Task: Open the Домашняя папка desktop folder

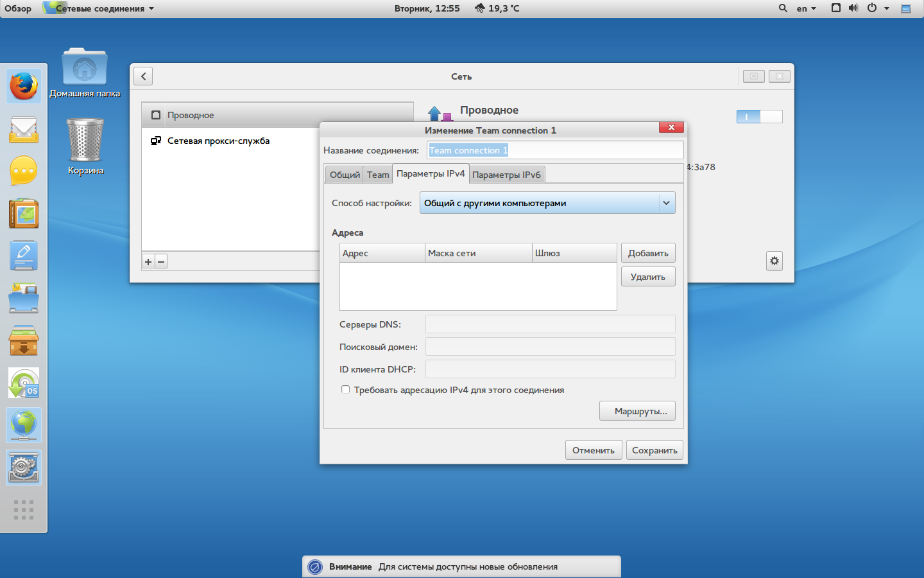Action: [85, 73]
